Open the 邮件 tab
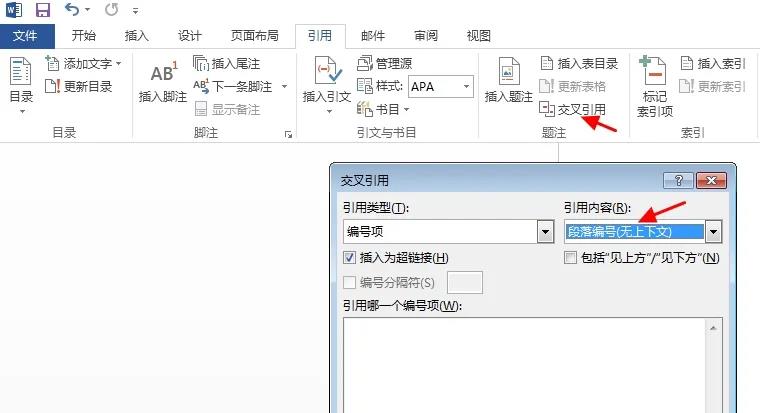Viewport: 760px width, 413px height. [373, 35]
